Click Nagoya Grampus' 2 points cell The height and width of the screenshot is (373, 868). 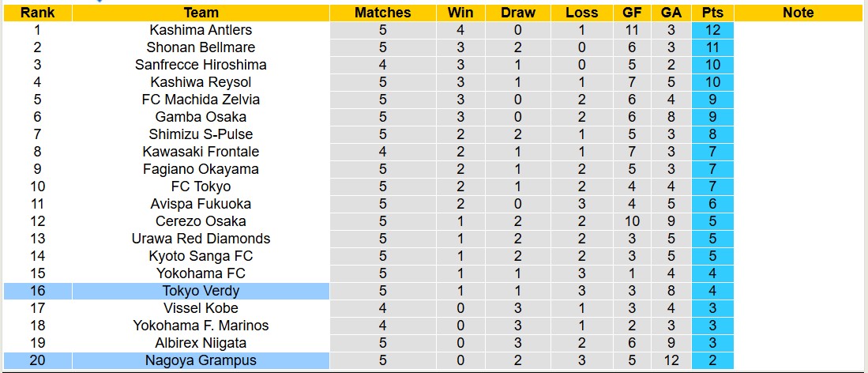click(712, 360)
